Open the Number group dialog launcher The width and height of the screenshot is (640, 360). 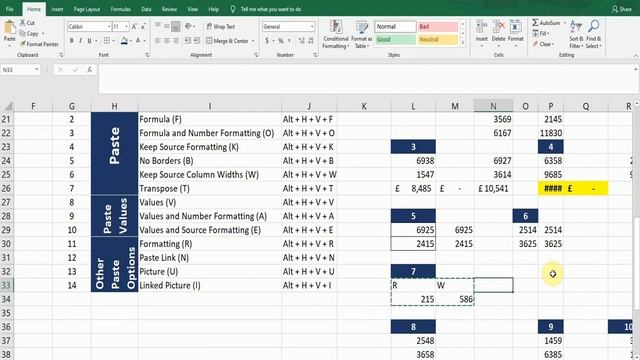[315, 55]
